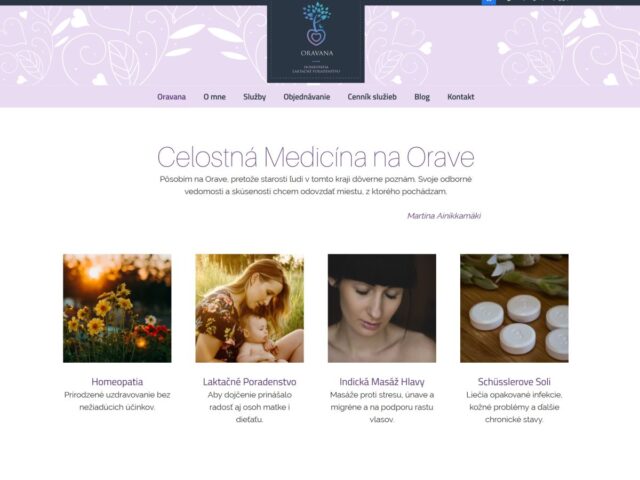Open the Indická Masáž Hlavy link
Screen dimensions: 640x480
tap(382, 382)
